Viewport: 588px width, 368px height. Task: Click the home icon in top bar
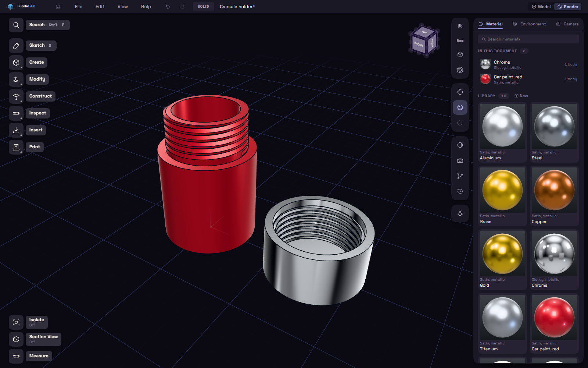click(x=58, y=7)
